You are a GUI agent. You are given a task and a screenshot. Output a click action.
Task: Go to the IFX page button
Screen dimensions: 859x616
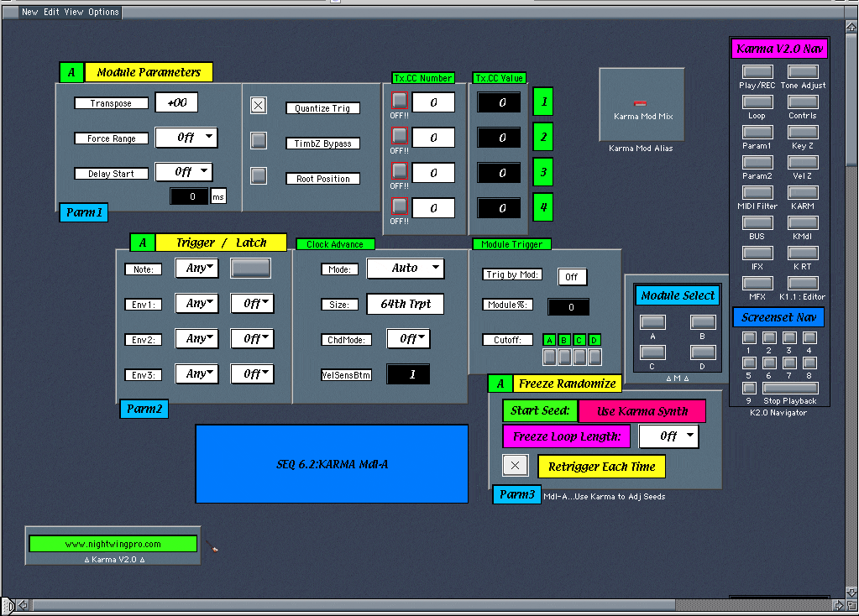[x=757, y=253]
